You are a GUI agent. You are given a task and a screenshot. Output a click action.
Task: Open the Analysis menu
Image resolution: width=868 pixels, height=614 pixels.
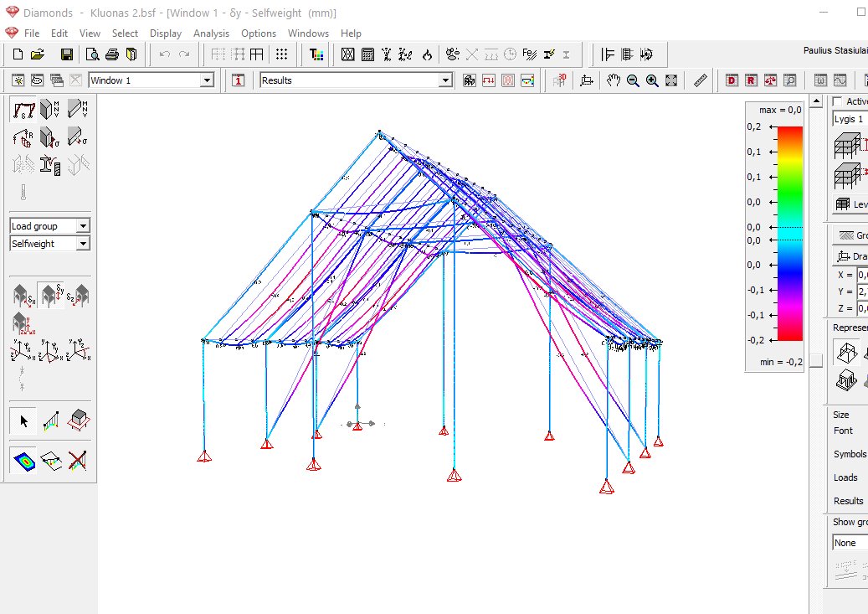click(x=211, y=34)
